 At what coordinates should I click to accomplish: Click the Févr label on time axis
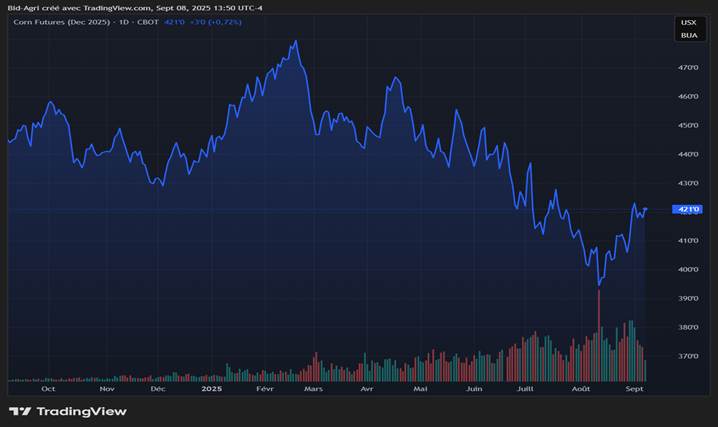click(264, 388)
